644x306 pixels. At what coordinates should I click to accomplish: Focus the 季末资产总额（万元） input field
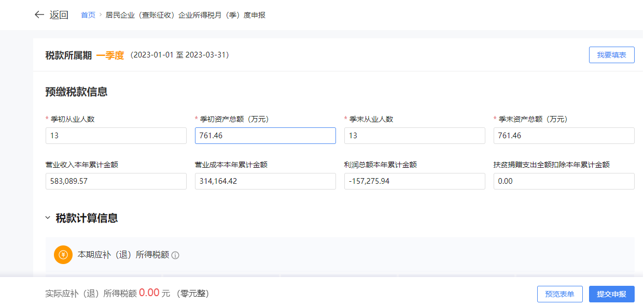(x=564, y=136)
